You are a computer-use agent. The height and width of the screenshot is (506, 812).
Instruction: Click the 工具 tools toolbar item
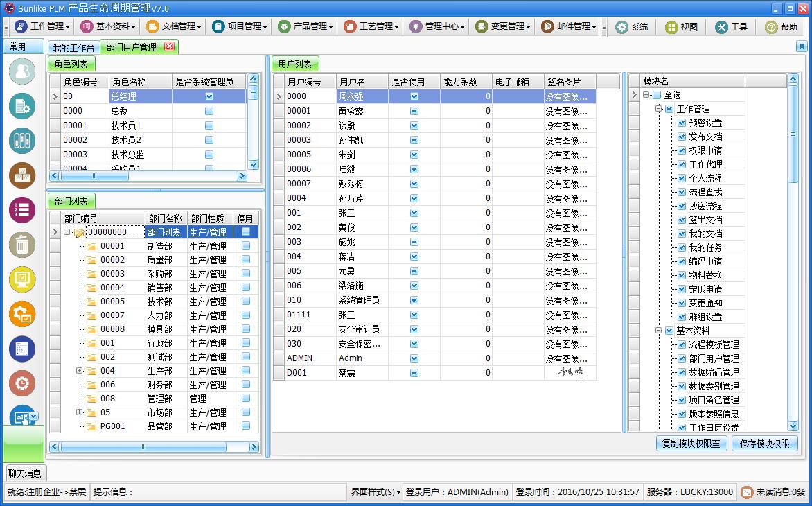[x=731, y=26]
